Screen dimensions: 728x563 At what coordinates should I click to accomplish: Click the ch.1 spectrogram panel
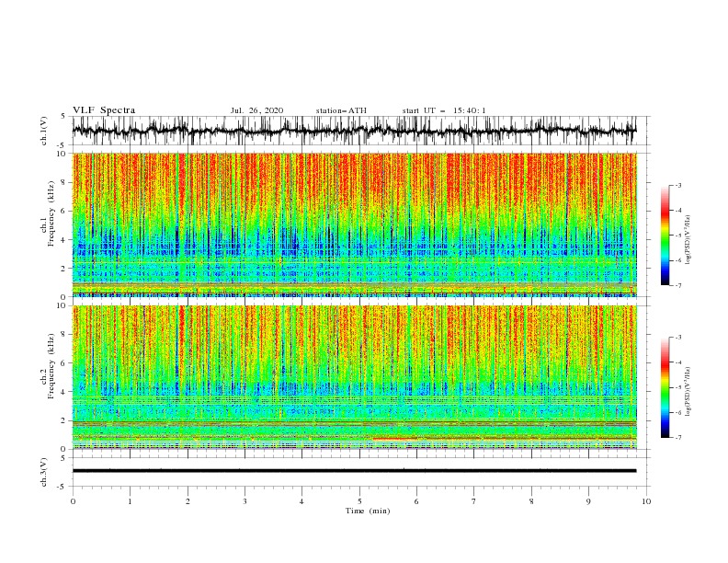355,224
